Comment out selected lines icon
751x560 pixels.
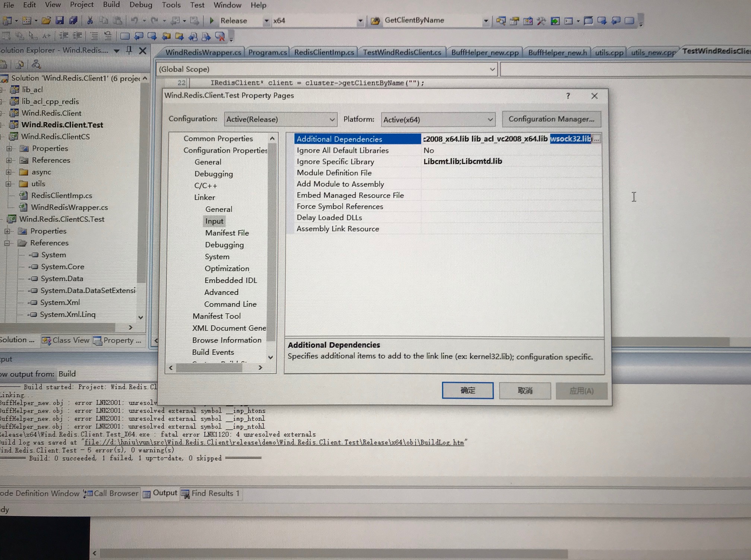pos(94,36)
